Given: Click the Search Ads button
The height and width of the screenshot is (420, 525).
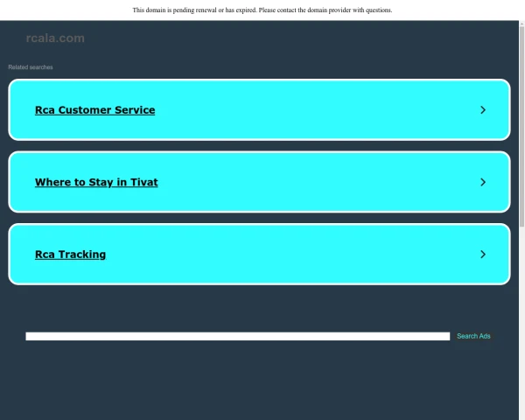Looking at the screenshot, I should [473, 336].
